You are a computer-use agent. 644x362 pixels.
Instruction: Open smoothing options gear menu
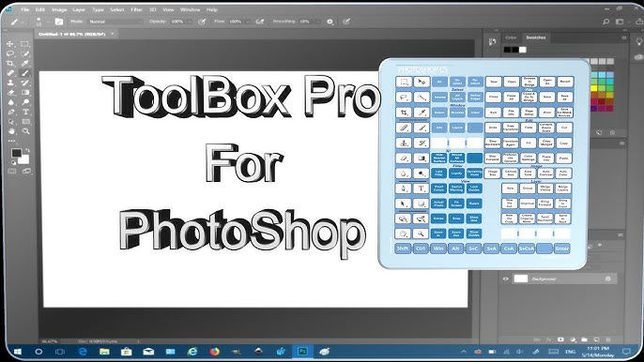pos(330,22)
